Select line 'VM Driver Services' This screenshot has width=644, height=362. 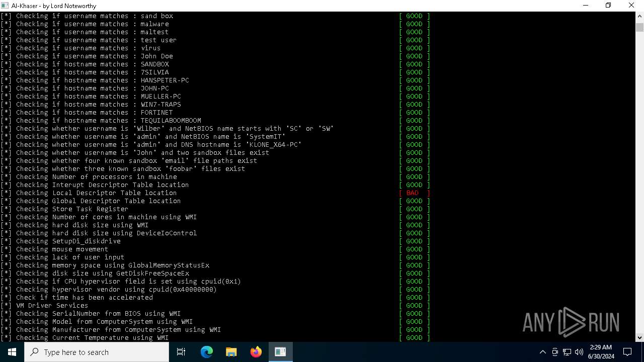pos(44,305)
